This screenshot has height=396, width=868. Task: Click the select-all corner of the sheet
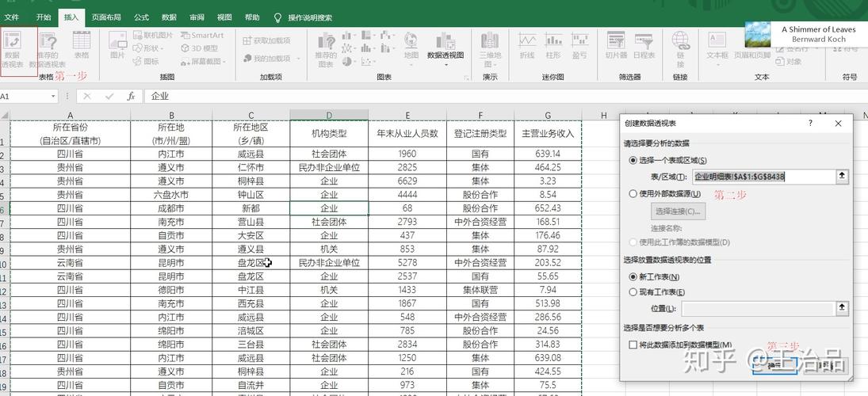tap(5, 115)
